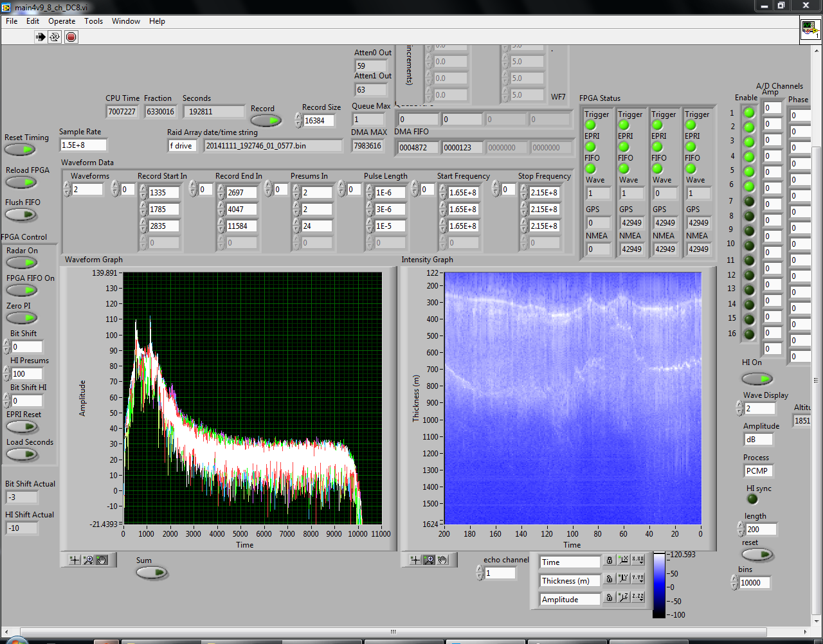823x644 pixels.
Task: Toggle the HI On switch
Action: [x=757, y=379]
